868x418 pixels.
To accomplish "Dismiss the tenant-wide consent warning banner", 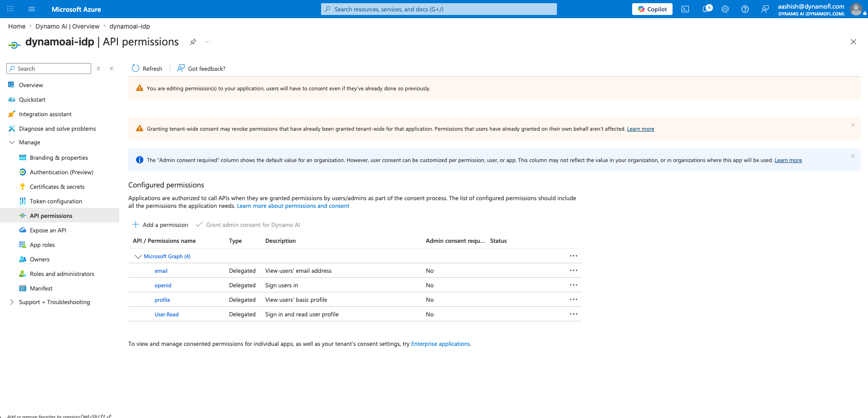I will click(853, 125).
